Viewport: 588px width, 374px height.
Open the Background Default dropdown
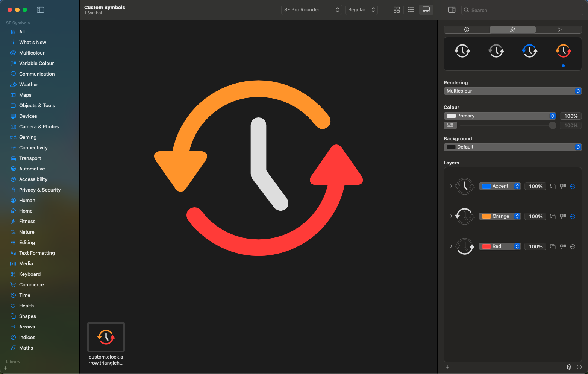point(512,147)
